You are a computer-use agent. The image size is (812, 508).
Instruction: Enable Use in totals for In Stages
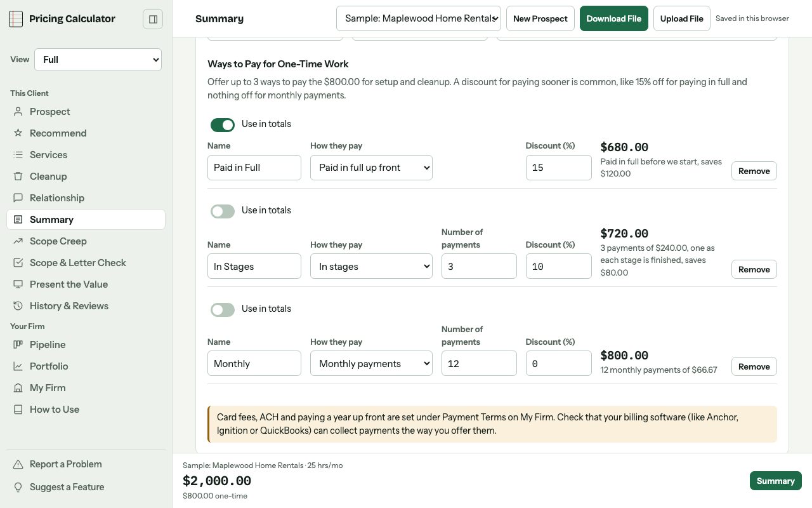coord(223,211)
